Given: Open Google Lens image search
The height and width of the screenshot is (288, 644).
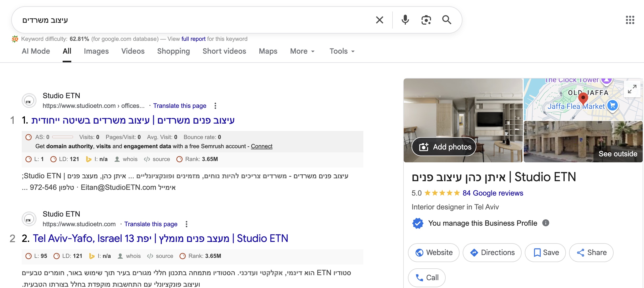Looking at the screenshot, I should tap(426, 20).
